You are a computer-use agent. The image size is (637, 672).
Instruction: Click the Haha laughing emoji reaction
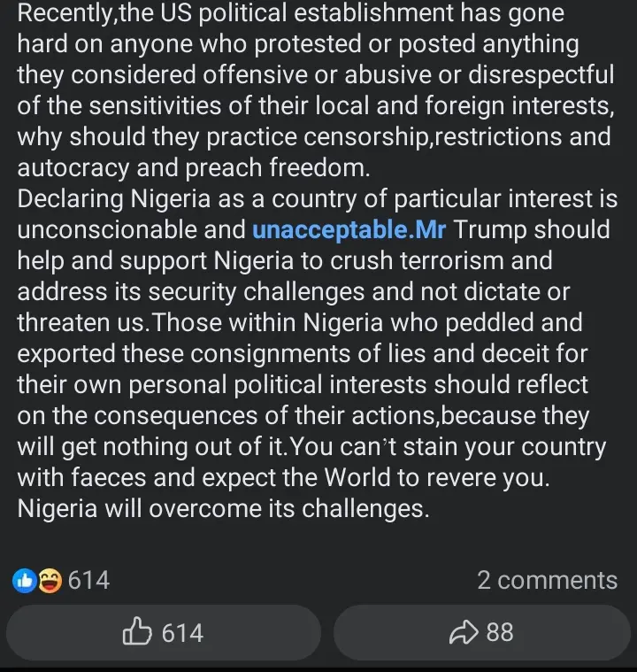tap(50, 581)
